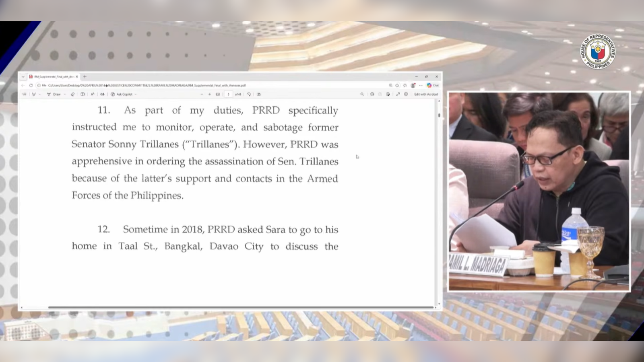Click the Draw pen tool
644x362 pixels.
54,94
